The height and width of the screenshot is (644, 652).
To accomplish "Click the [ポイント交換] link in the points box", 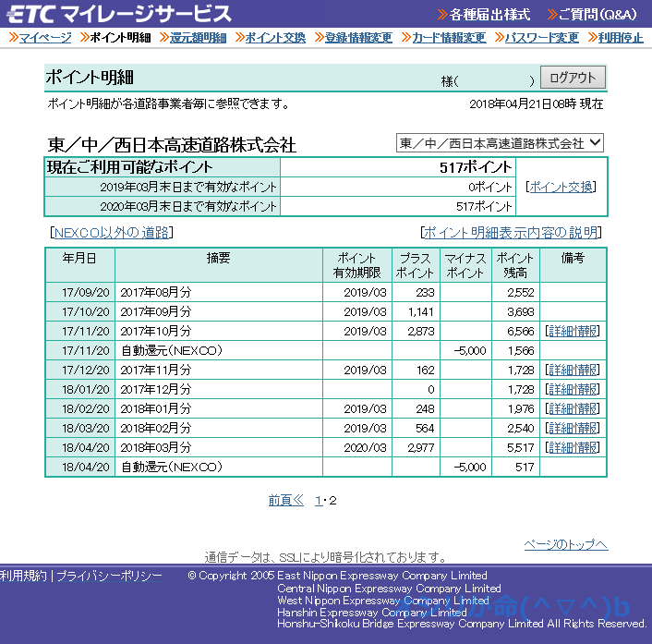I will click(x=561, y=188).
